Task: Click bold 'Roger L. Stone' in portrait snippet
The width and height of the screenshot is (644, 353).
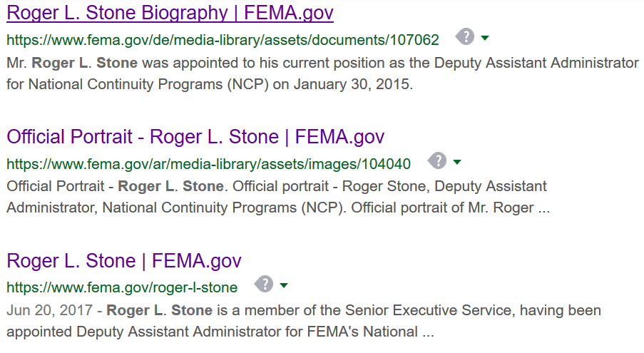Action: click(170, 186)
